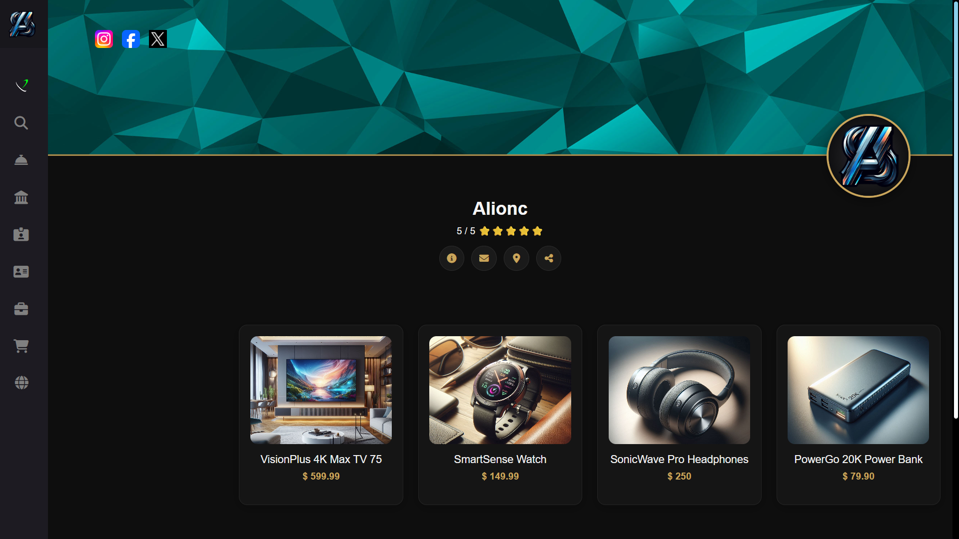Open the bank building icon in sidebar
The width and height of the screenshot is (959, 539).
coord(21,198)
